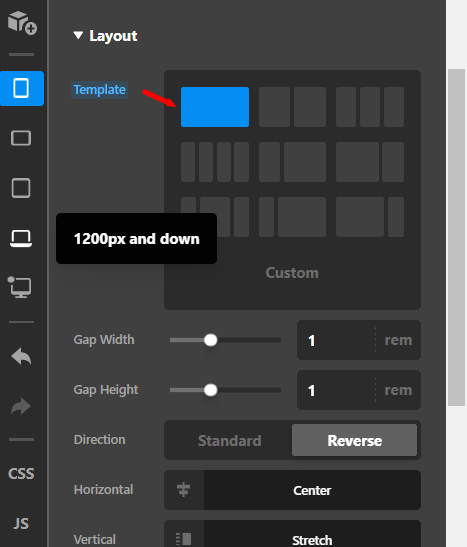Viewport: 467px width, 547px height.
Task: Click the undo arrow icon
Action: tap(21, 356)
